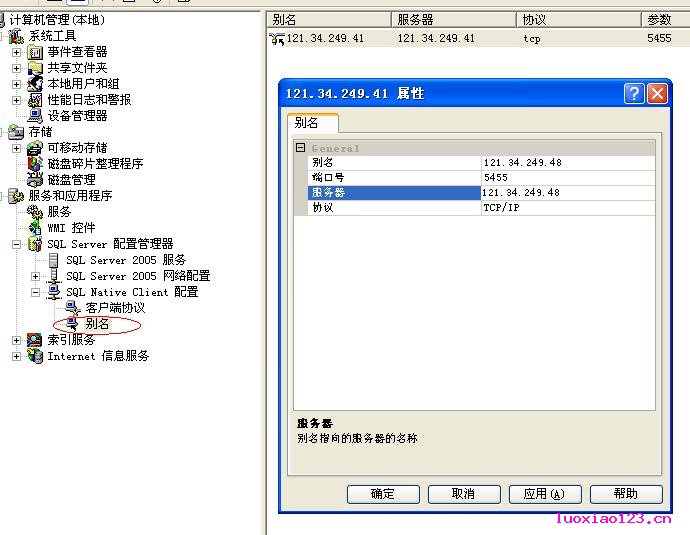Click the SQL Native Client Configuration (配置) icon

54,292
